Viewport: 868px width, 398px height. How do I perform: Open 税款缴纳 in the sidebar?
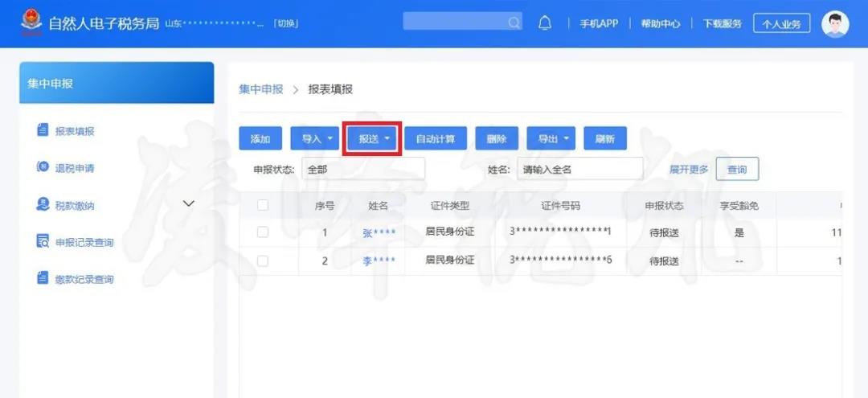[75, 205]
